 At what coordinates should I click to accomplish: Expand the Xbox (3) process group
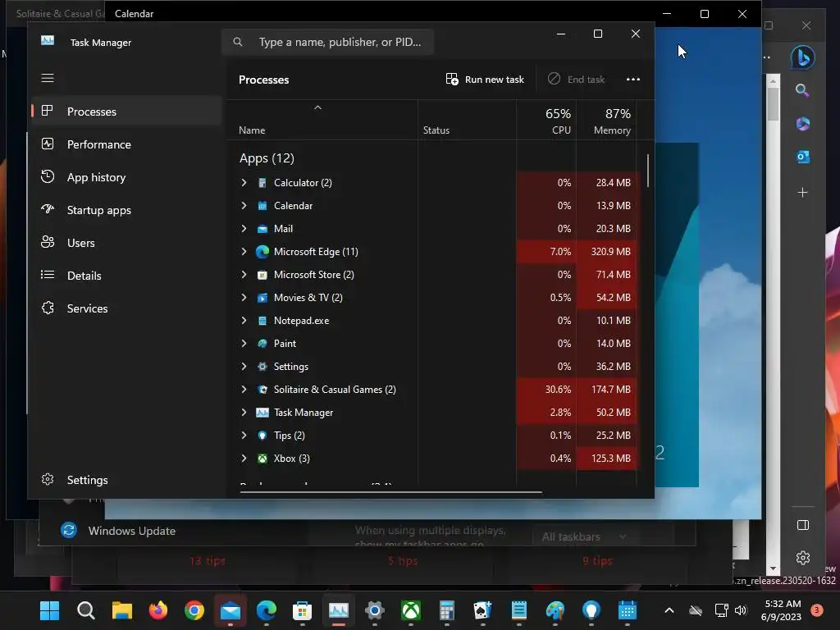coord(244,458)
